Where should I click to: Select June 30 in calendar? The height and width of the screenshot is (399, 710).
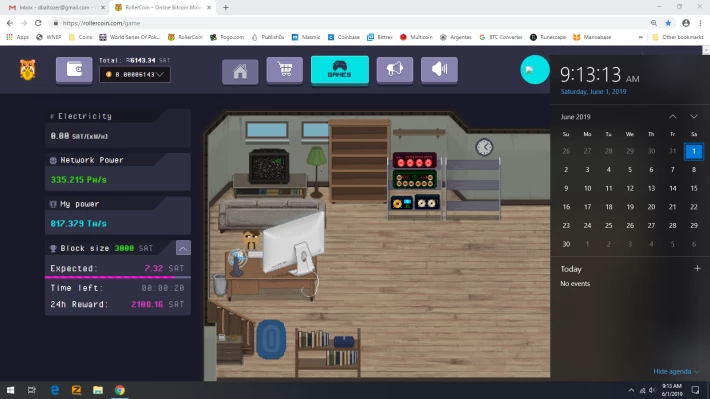tap(566, 244)
